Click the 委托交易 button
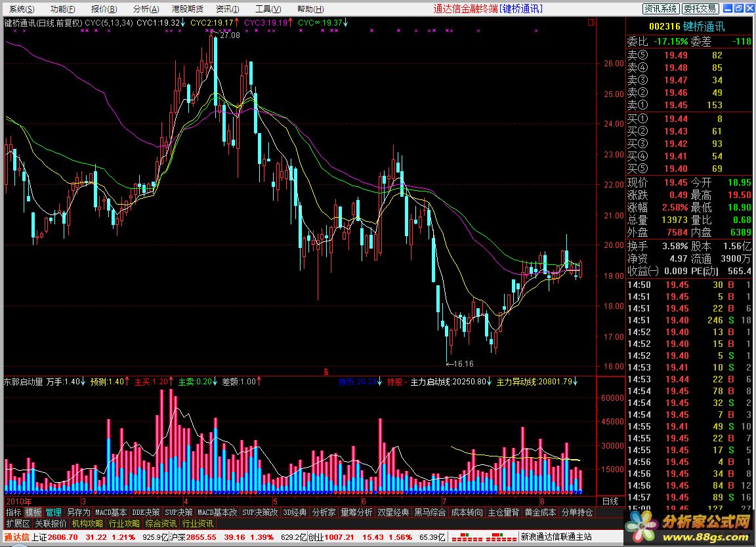756x547 pixels. tap(701, 9)
